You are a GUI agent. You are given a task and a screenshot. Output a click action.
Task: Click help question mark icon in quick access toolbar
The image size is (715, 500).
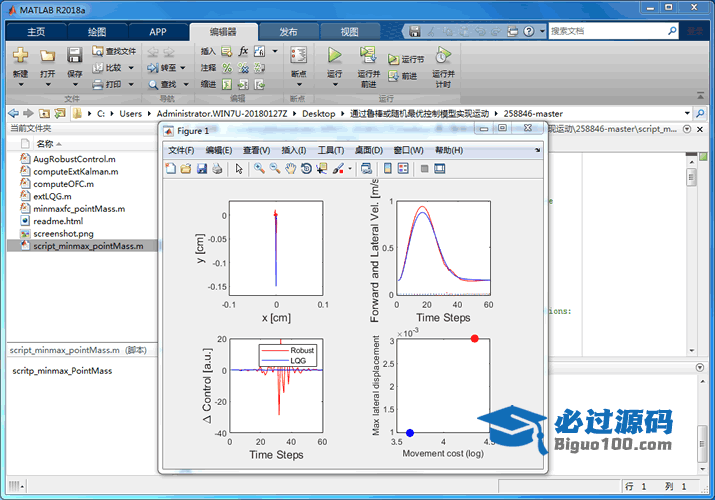[x=529, y=31]
